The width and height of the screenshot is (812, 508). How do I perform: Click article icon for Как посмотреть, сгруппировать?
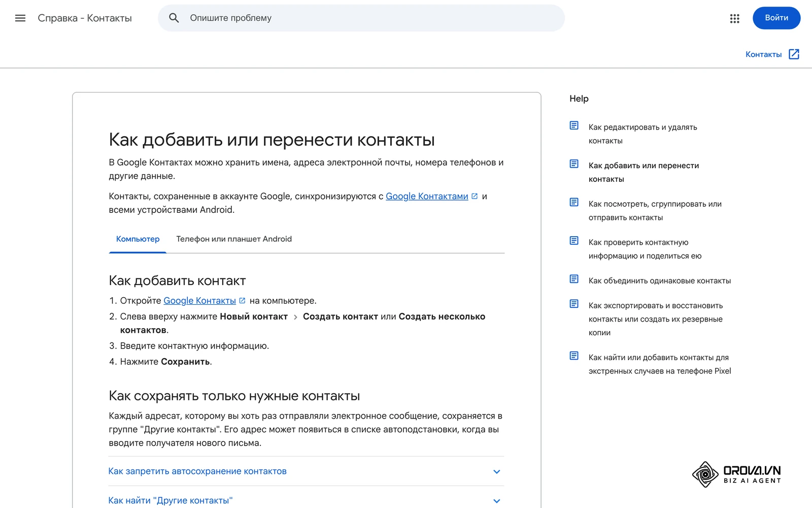point(574,202)
